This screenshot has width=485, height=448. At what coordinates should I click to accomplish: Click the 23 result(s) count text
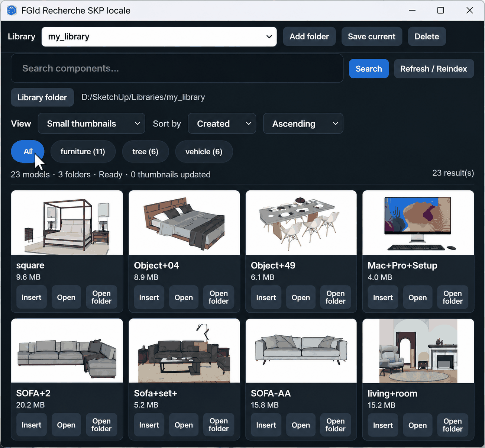pos(453,173)
